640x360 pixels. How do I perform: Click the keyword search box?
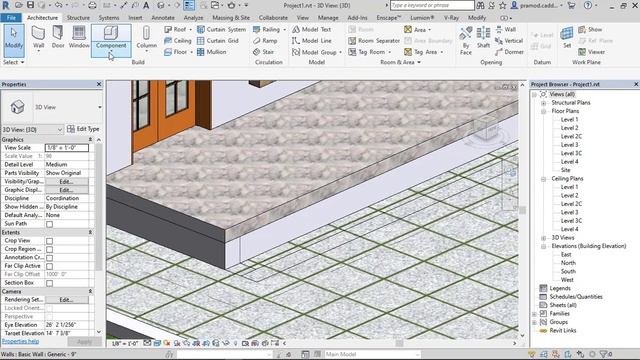tap(432, 5)
